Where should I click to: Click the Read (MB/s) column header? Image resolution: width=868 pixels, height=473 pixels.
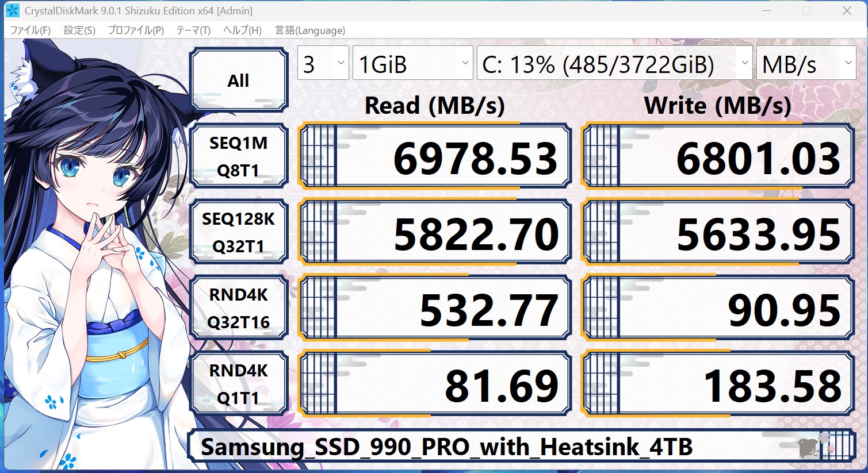(435, 106)
